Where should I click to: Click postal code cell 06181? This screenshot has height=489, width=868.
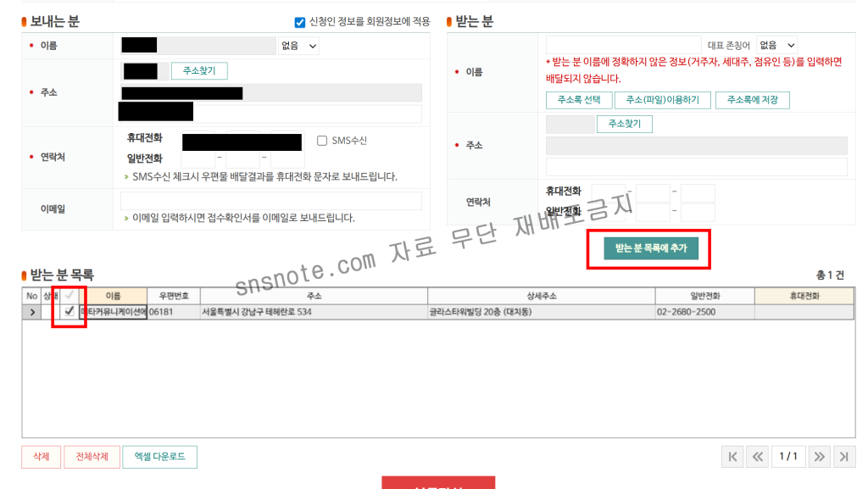[174, 312]
